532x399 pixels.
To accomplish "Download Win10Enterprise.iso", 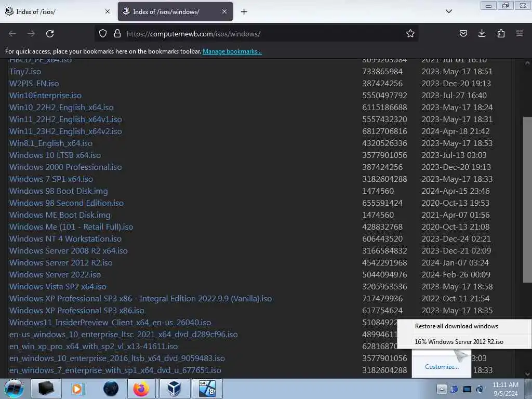I will (x=46, y=96).
